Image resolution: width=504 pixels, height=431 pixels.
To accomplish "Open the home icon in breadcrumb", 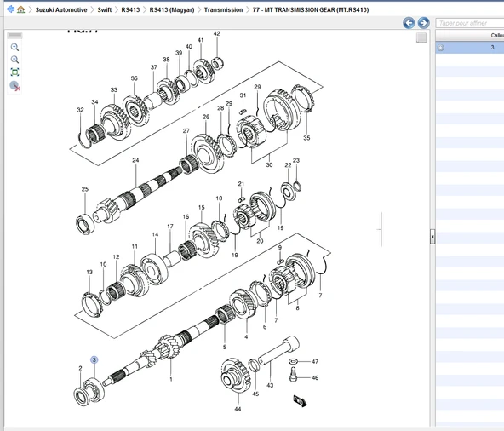I will point(21,9).
